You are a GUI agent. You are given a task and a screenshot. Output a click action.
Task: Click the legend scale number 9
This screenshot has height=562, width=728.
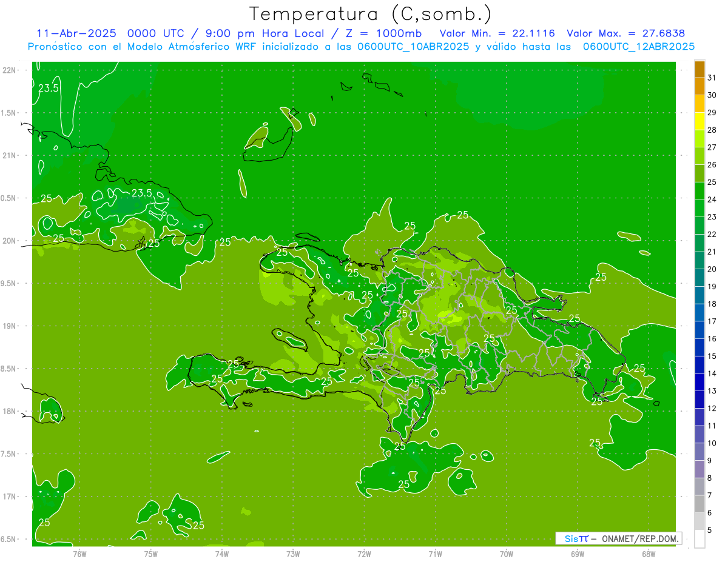click(x=710, y=461)
